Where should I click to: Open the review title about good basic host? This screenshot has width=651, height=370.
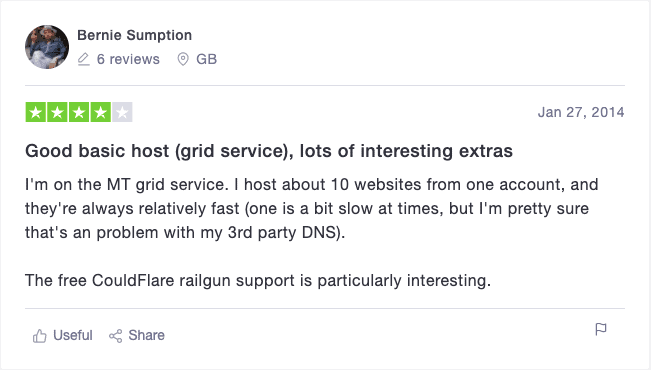click(x=269, y=151)
